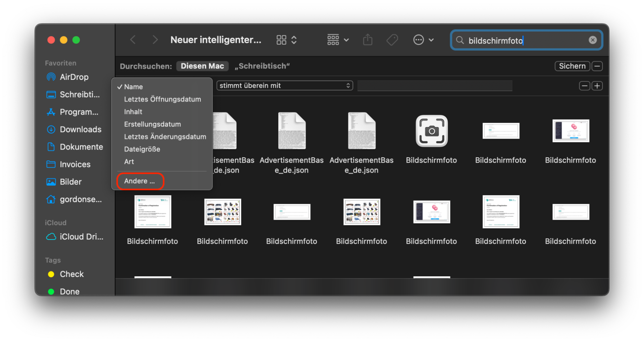Viewport: 644px width, 342px height.
Task: Select Andere ... from the menu
Action: point(139,181)
